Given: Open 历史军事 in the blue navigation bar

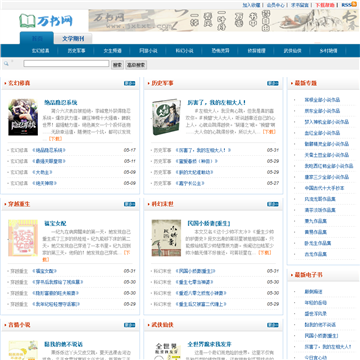Looking at the screenshot, I should (76, 51).
